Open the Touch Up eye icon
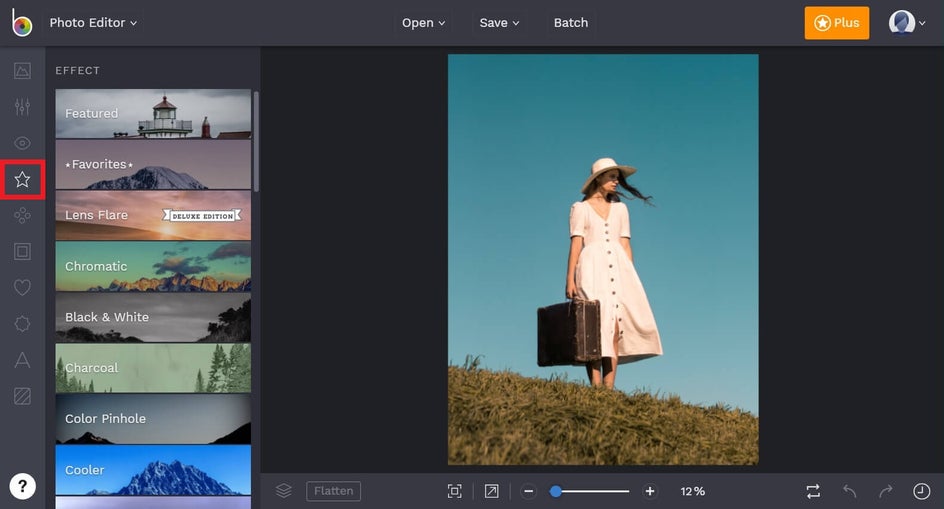This screenshot has width=944, height=509. tap(22, 143)
